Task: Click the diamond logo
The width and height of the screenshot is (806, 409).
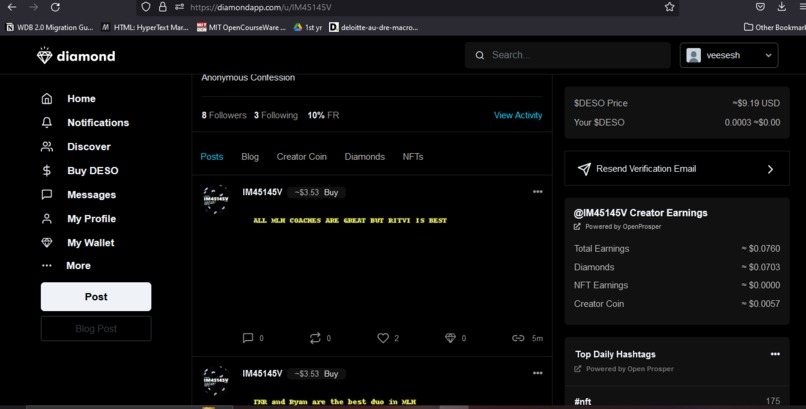Action: pos(76,56)
